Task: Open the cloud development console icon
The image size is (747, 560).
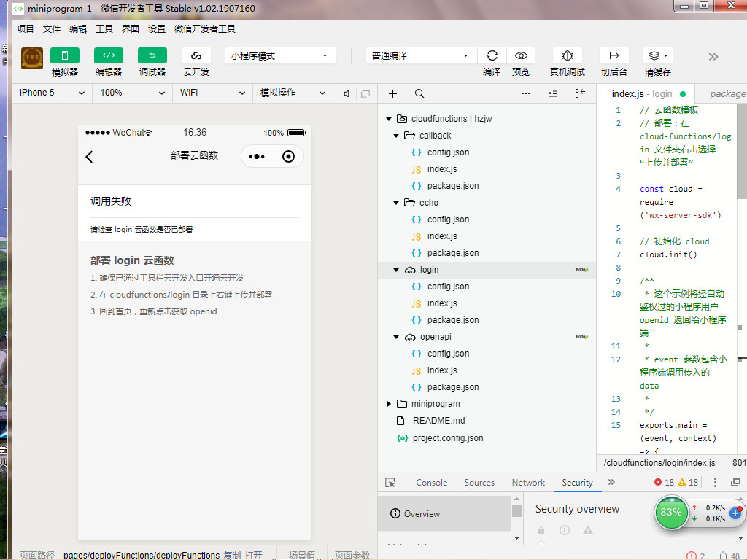Action: pyautogui.click(x=196, y=56)
